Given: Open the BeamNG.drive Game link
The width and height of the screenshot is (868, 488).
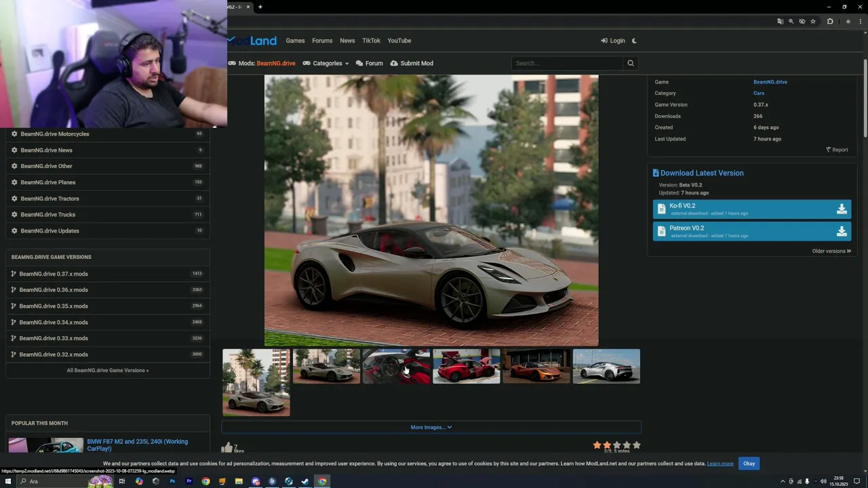Looking at the screenshot, I should [x=770, y=82].
